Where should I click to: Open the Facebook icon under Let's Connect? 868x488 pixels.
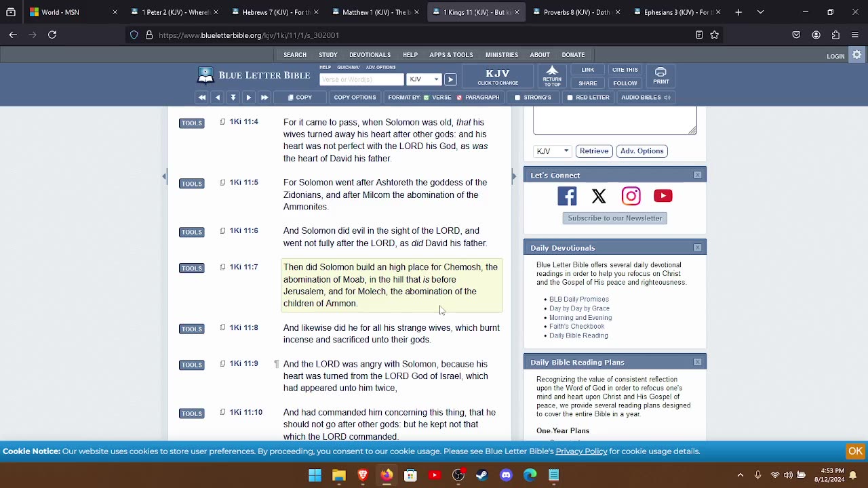567,196
